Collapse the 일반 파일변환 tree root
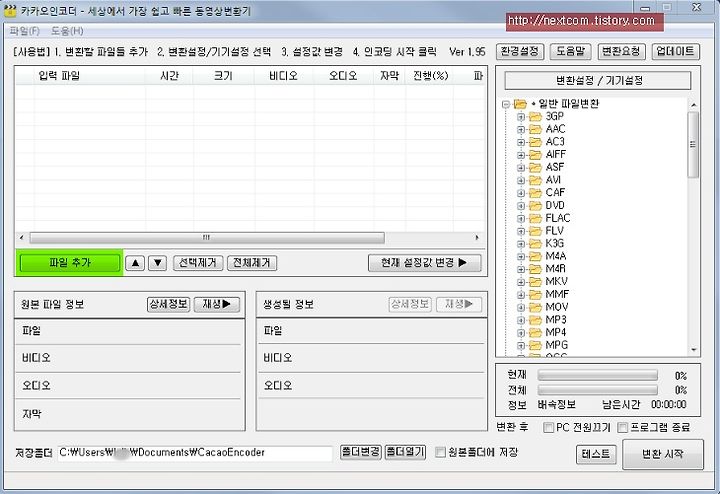The image size is (720, 494). (x=506, y=104)
